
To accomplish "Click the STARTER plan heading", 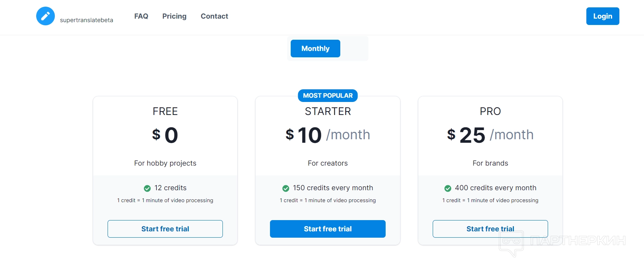I will coord(328,111).
